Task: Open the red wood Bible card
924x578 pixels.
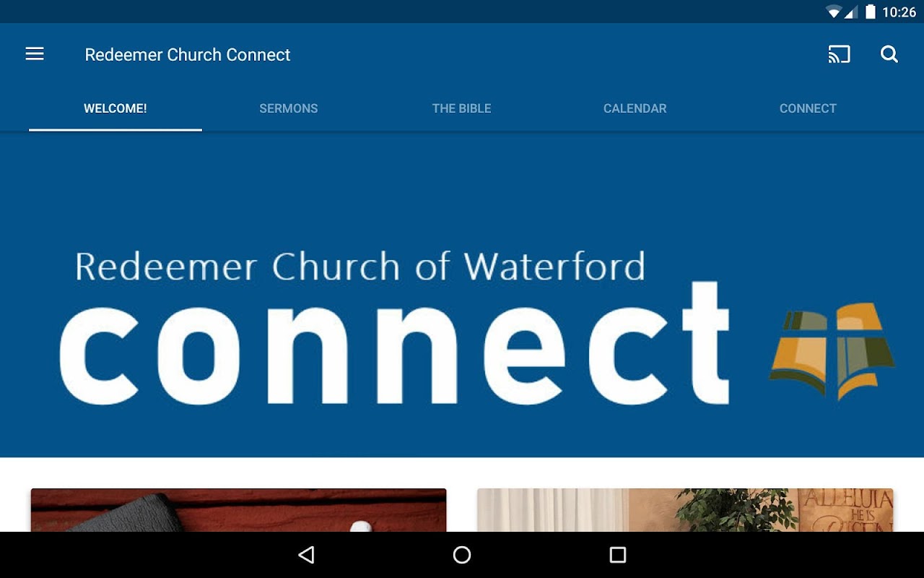Action: coord(238,510)
